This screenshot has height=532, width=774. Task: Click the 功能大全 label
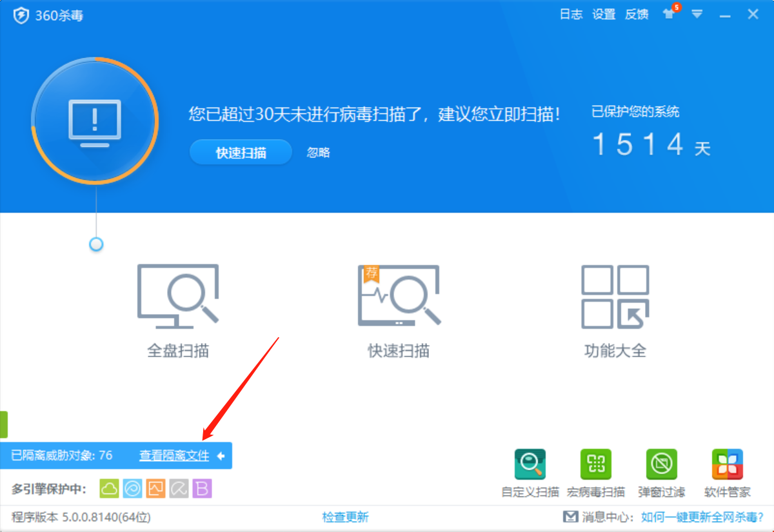[615, 351]
